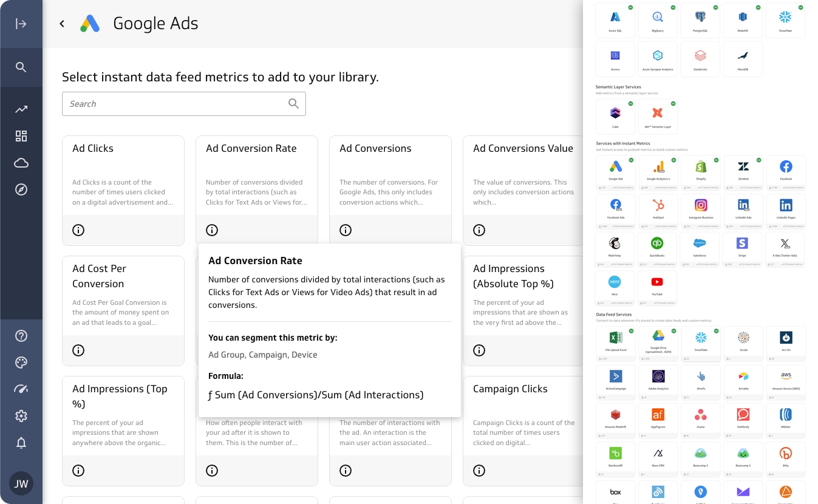Choose the BigQuery data warehouse tile

[658, 21]
